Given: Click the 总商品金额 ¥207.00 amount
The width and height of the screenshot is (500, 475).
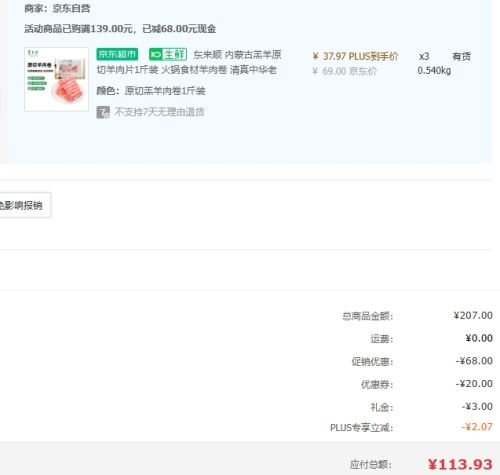Looking at the screenshot, I should (473, 315).
